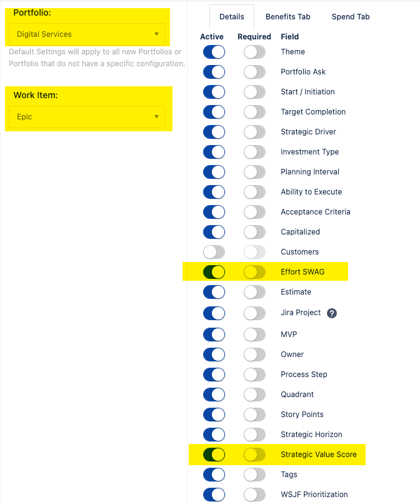Image resolution: width=420 pixels, height=504 pixels.
Task: Enable Required for the MVP field
Action: tap(254, 335)
